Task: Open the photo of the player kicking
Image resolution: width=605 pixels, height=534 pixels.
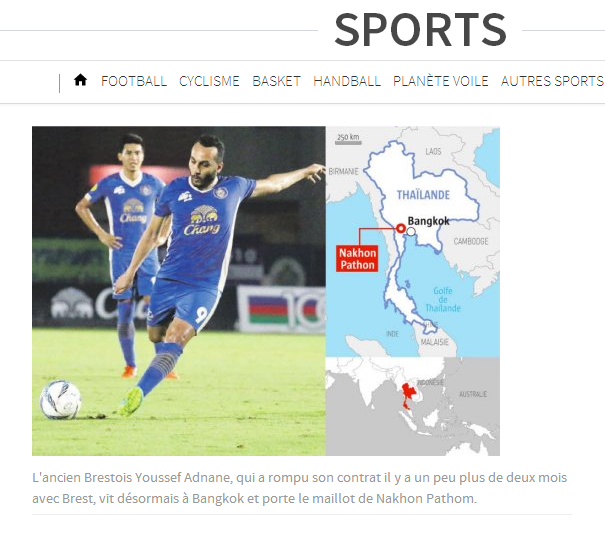Action: pos(179,291)
